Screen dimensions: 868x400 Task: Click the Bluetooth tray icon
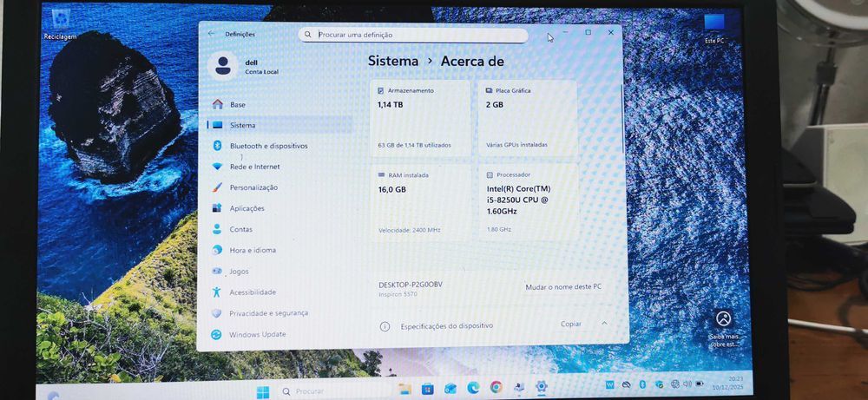[x=642, y=384]
